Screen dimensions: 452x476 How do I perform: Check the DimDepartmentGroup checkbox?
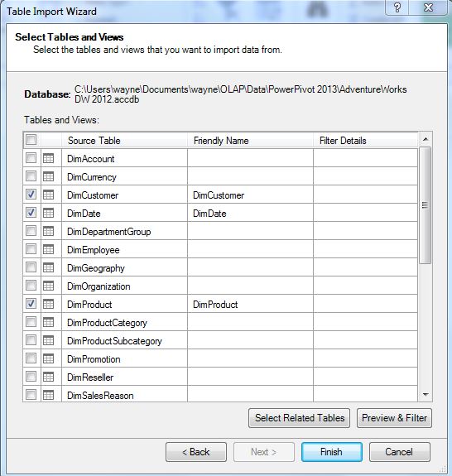pos(31,231)
